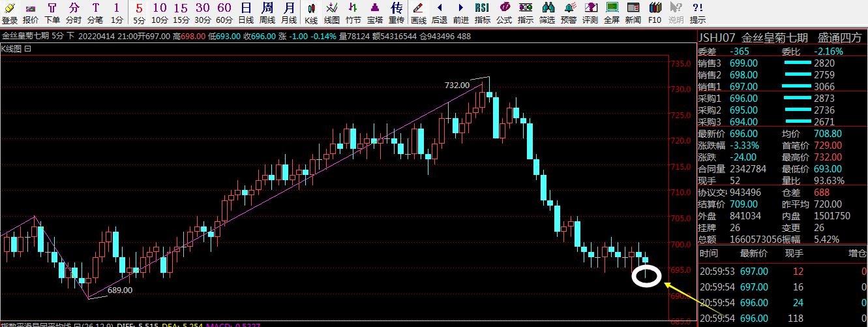Screen dimensions: 868x327
Task: Go forward with the 前进 arrow
Action: point(460,12)
